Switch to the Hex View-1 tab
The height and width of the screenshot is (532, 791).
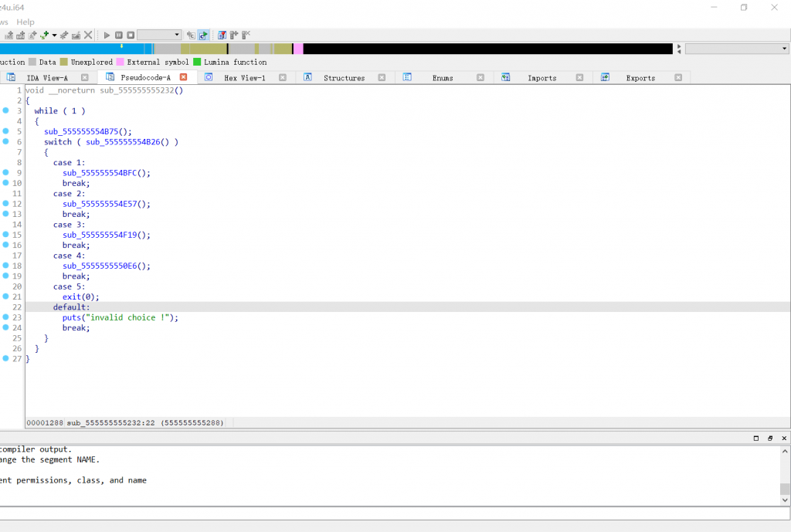tap(245, 78)
